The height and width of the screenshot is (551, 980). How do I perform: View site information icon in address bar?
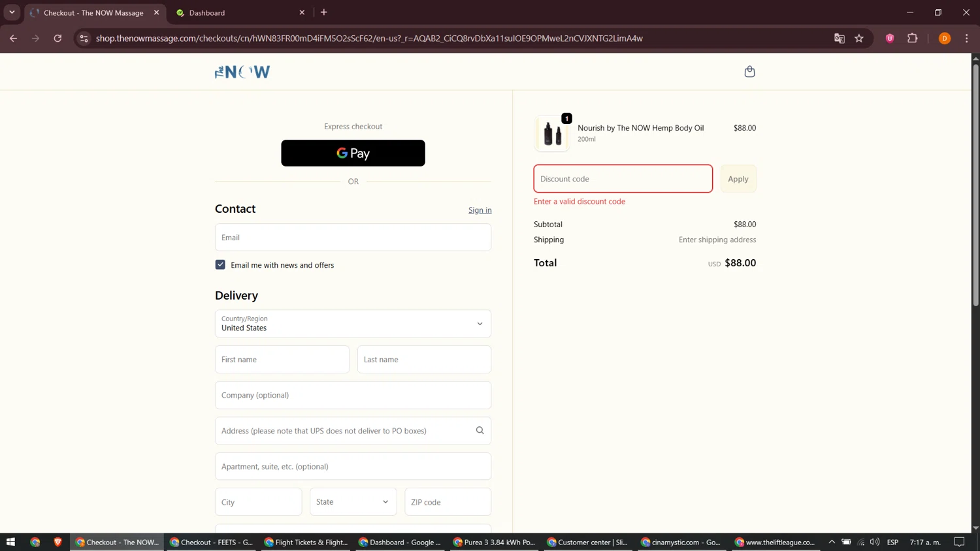tap(84, 39)
